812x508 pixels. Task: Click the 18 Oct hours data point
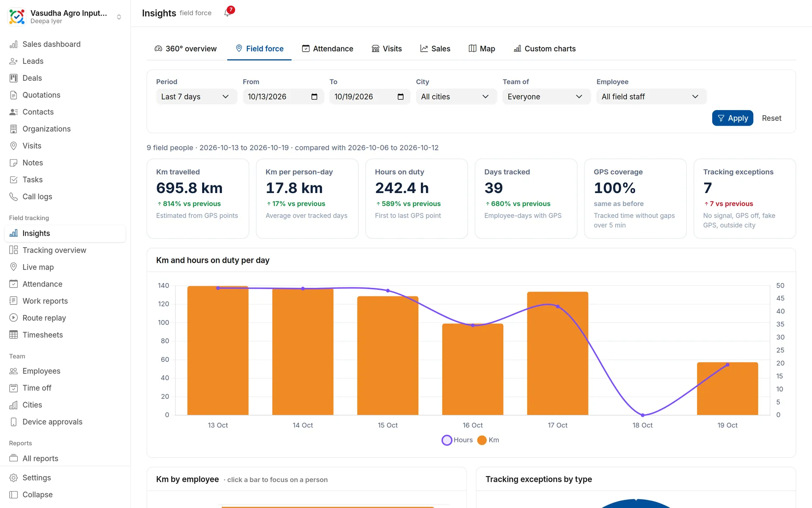[642, 415]
